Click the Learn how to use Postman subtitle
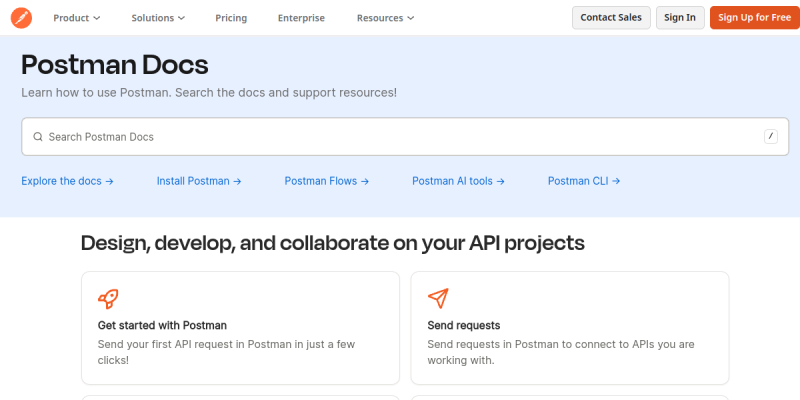 pos(209,93)
